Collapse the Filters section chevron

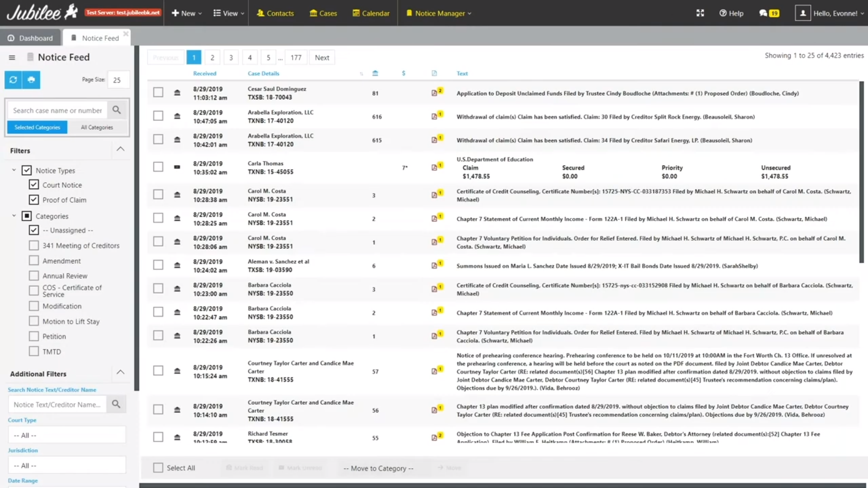(x=120, y=149)
